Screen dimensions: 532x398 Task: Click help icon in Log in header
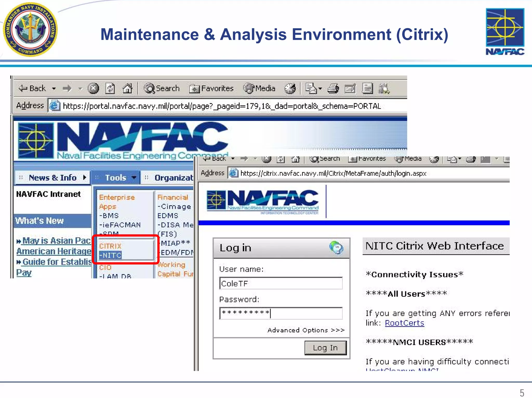(x=336, y=248)
